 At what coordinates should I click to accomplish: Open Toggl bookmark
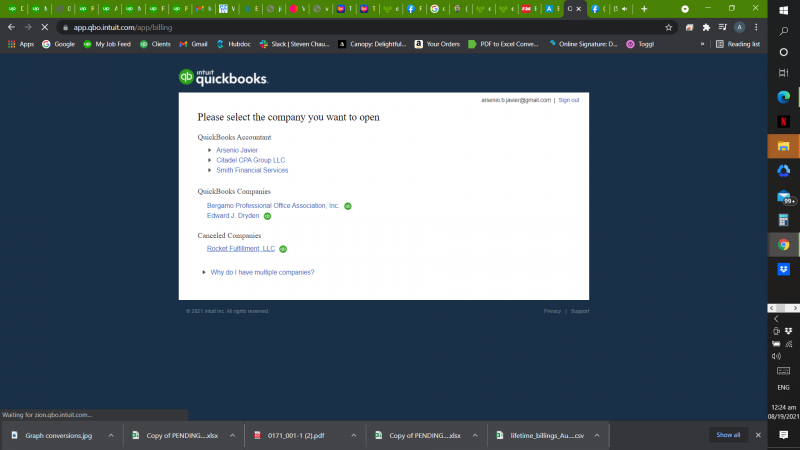[x=640, y=44]
